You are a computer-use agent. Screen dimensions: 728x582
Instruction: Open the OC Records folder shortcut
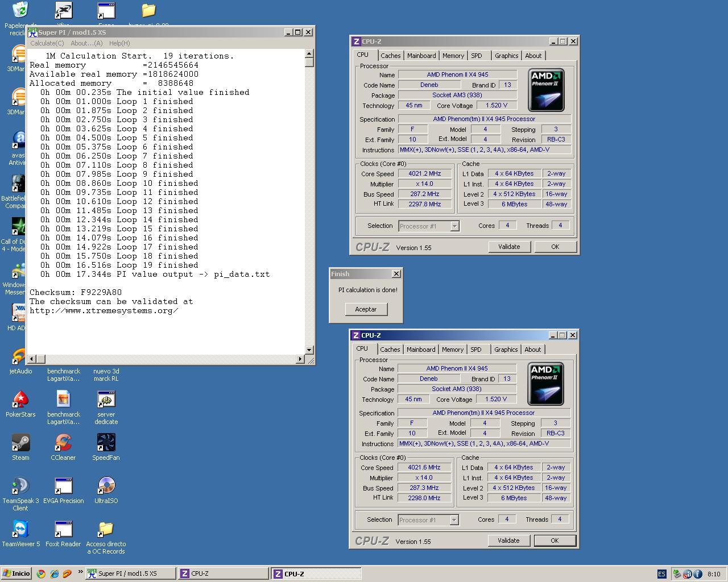[106, 529]
